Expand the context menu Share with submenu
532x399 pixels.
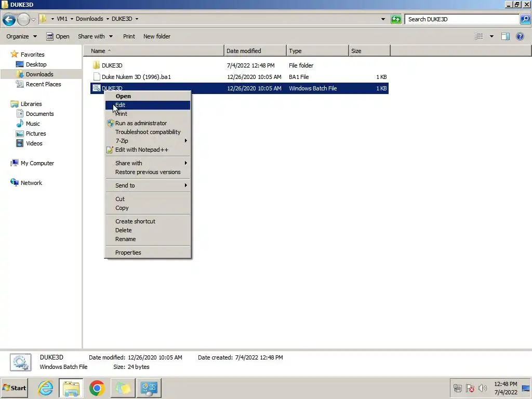[x=148, y=163]
